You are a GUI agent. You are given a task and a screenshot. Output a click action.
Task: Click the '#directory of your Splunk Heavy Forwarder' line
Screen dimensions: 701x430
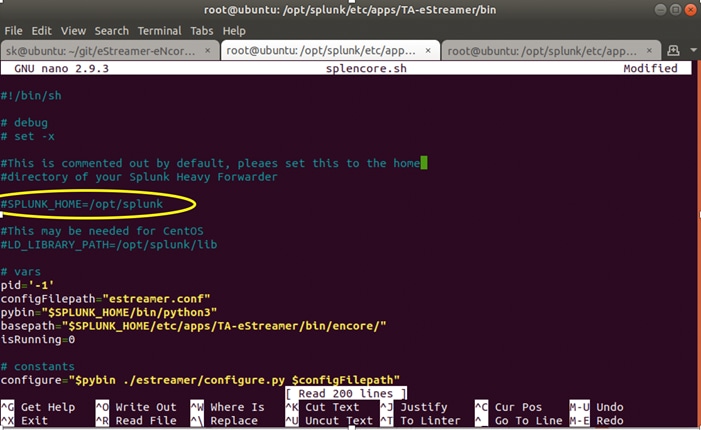pos(139,177)
